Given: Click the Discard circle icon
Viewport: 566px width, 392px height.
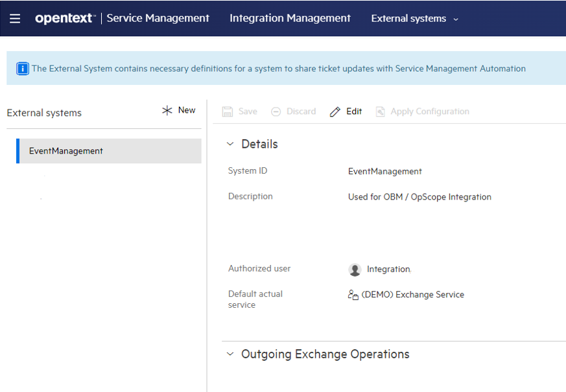Looking at the screenshot, I should click(x=276, y=111).
